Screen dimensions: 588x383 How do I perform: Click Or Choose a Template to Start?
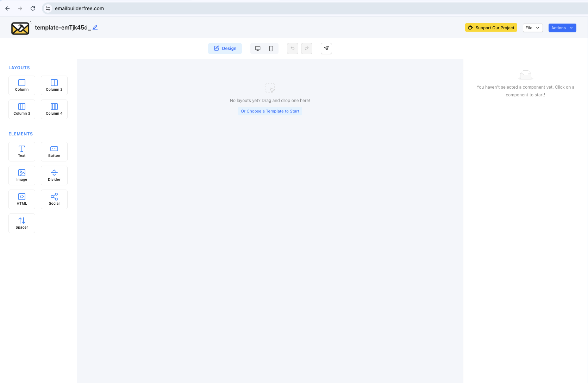[x=270, y=111]
